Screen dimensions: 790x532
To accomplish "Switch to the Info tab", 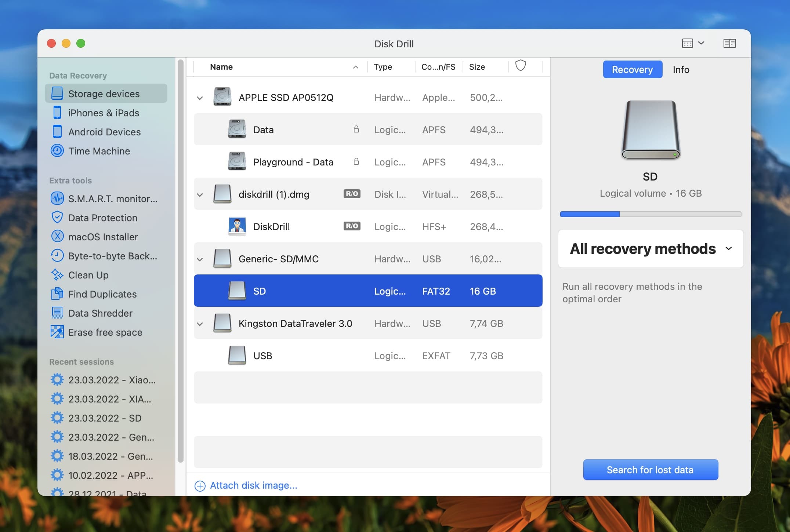I will [x=681, y=69].
